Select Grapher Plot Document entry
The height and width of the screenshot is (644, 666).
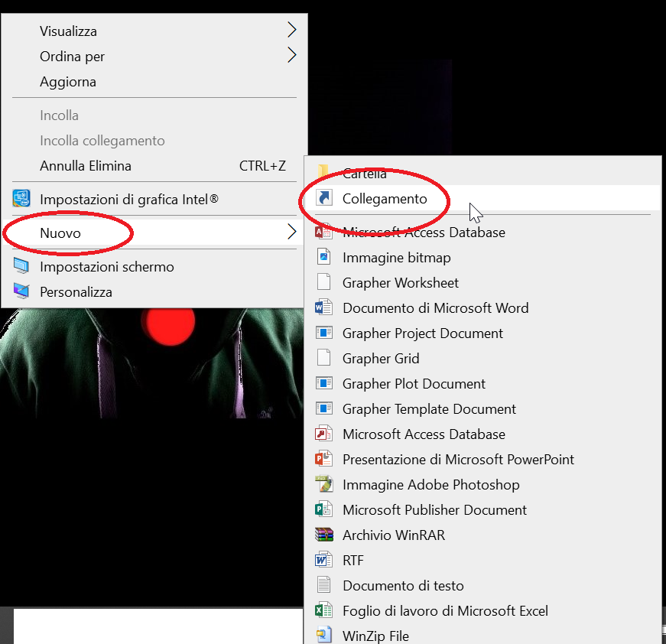click(483, 384)
